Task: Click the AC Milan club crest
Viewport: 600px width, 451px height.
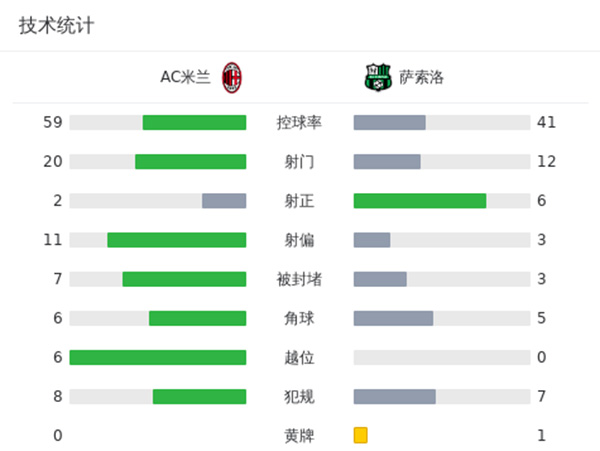Action: coord(232,77)
